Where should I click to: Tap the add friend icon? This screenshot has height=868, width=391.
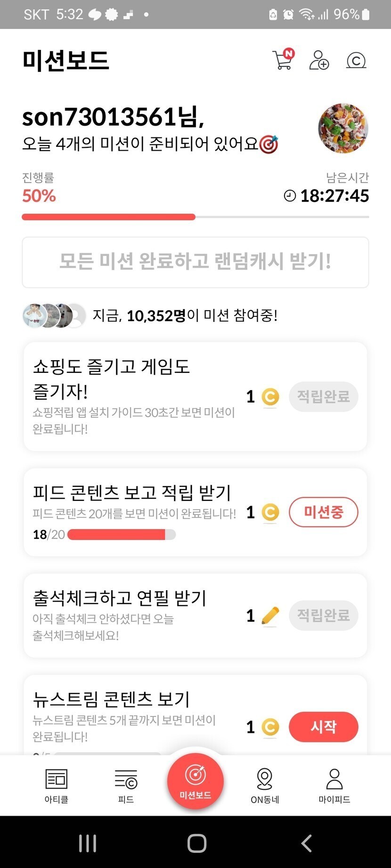coord(319,60)
